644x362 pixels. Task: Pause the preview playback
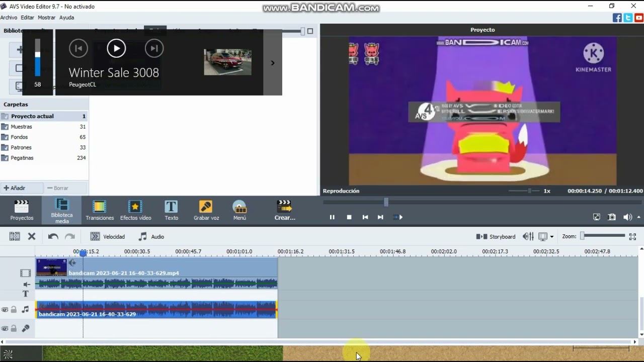click(332, 217)
